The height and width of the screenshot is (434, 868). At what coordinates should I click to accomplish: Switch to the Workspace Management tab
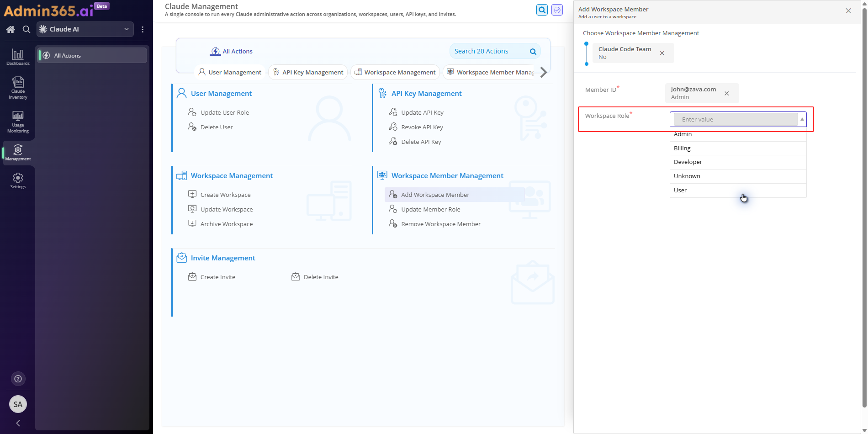click(395, 72)
